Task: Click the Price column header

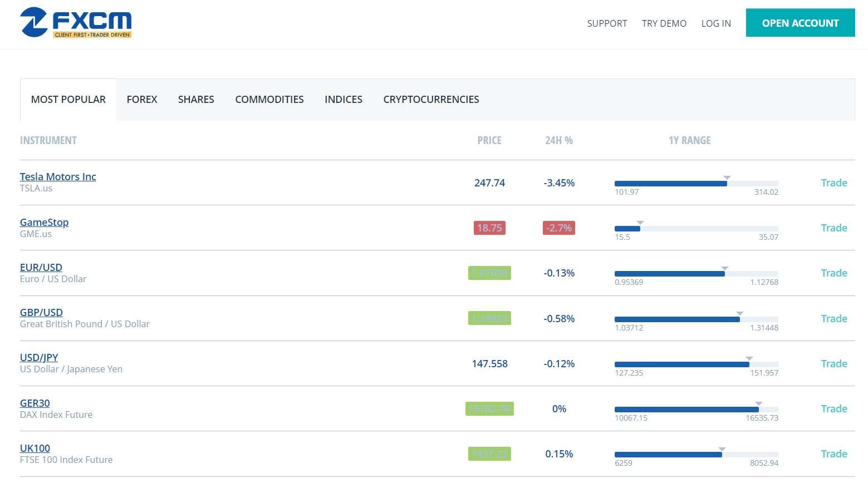Action: coord(489,140)
